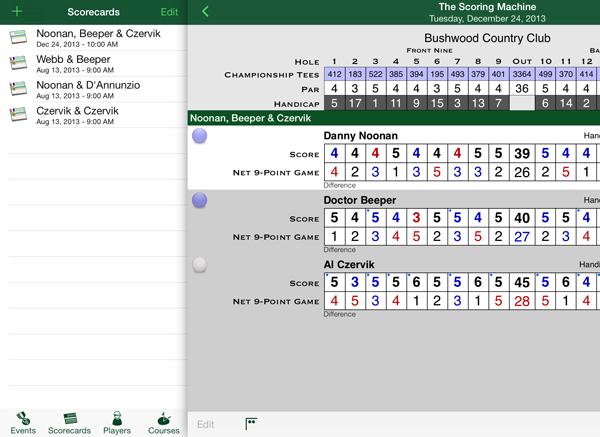The image size is (600, 437).
Task: Switch to the Scorecards tab
Action: (70, 423)
